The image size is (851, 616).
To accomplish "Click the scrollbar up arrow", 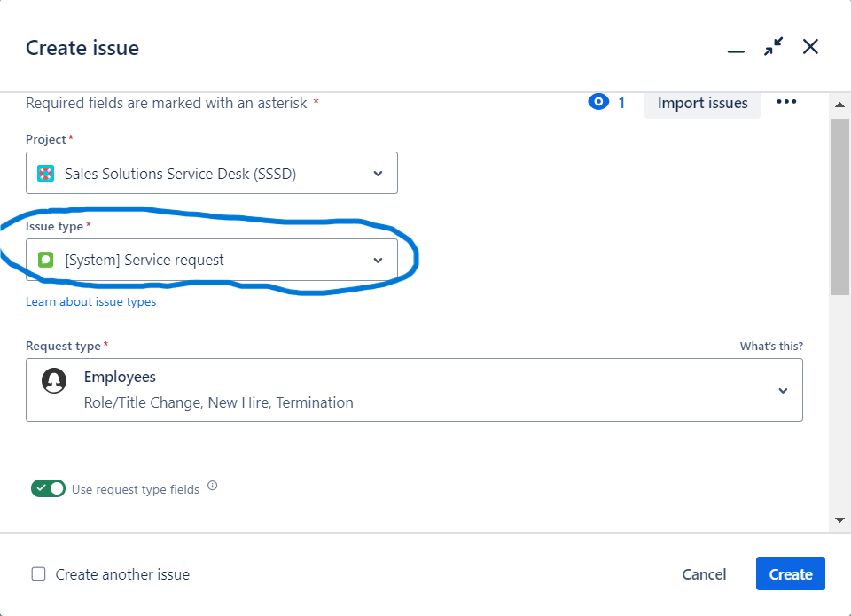I will point(839,105).
